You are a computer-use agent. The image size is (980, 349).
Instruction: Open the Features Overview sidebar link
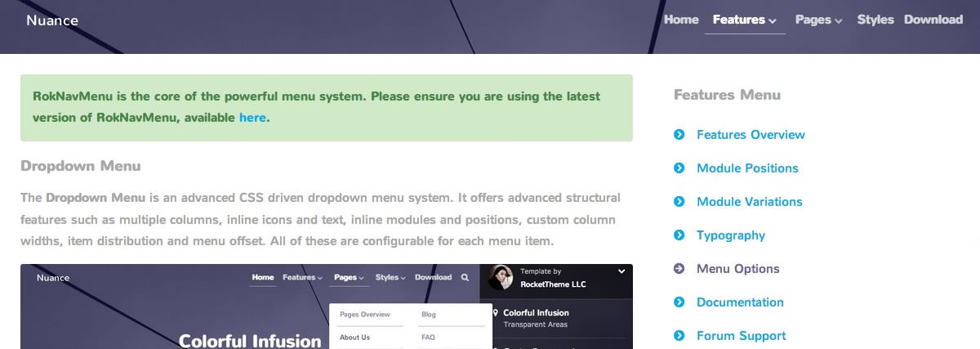(751, 135)
